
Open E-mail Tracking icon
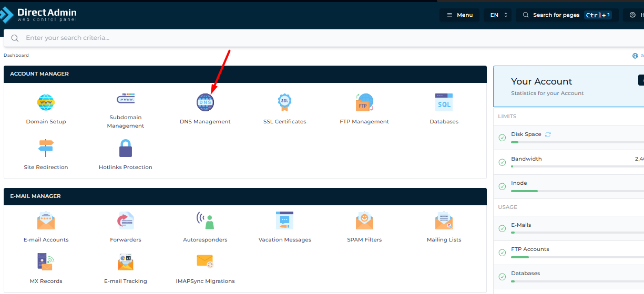[x=126, y=261]
